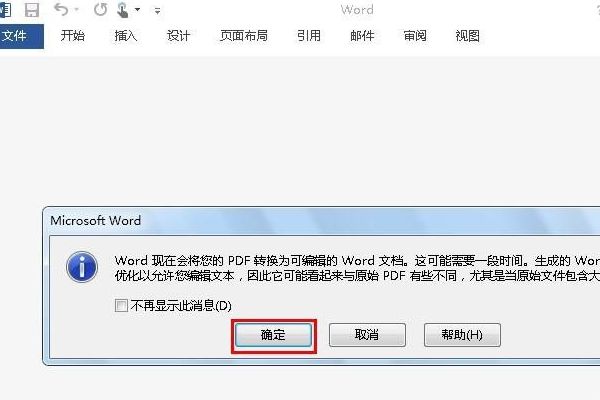
Task: Open the Undo history dropdown arrow
Action: click(x=77, y=10)
